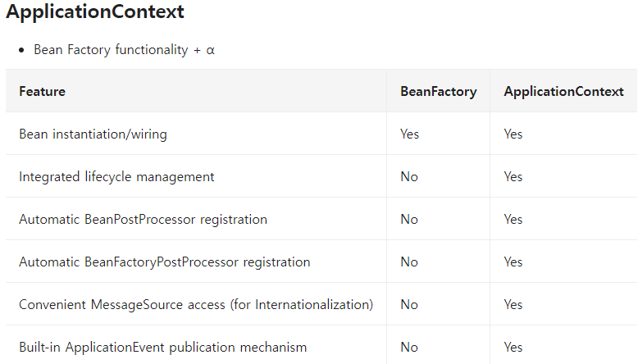Click the ApplicationContext page heading
Screen dimensions: 638x364
(95, 12)
